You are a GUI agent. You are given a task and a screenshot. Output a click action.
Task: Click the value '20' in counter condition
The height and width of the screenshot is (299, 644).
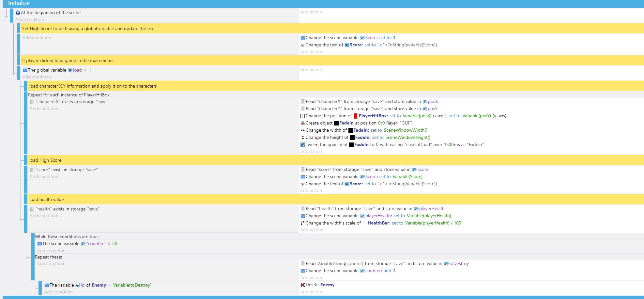(115, 244)
